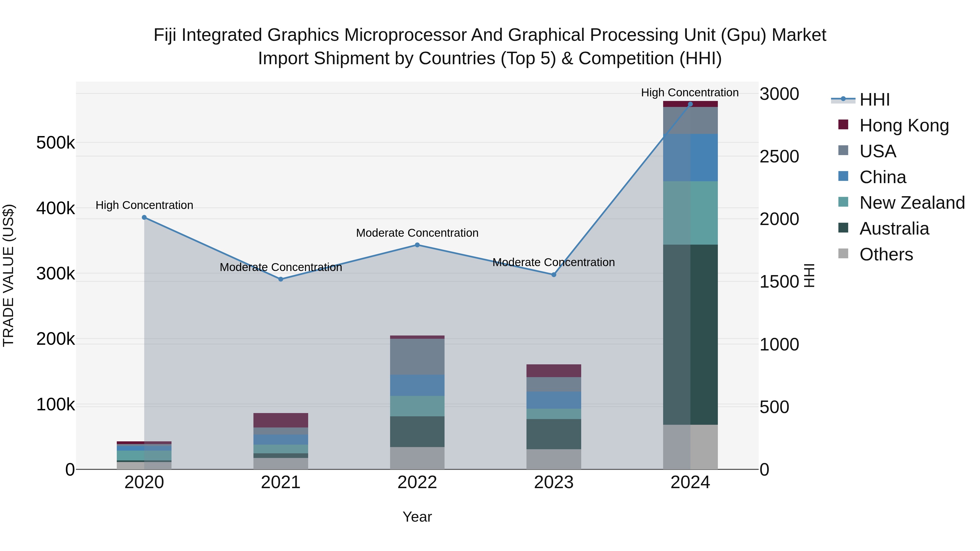Click the Others gray legend swatch
This screenshot has height=551, width=980.
(843, 254)
